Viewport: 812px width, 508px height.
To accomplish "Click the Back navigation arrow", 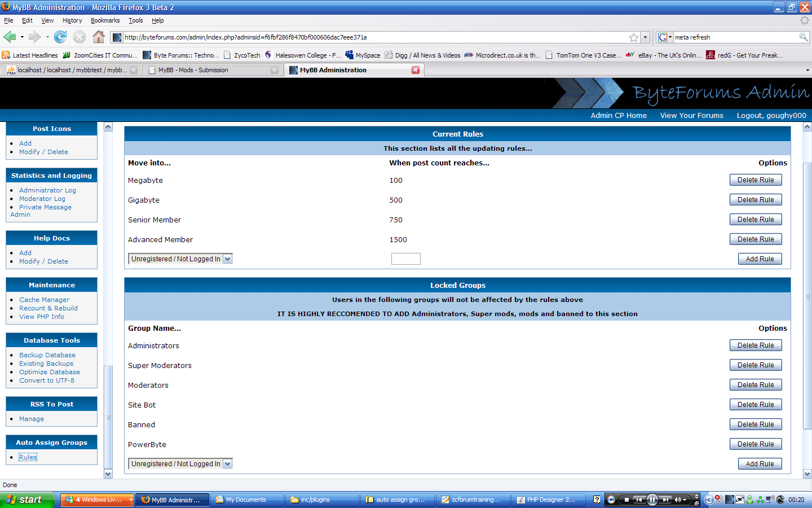I will tap(10, 37).
